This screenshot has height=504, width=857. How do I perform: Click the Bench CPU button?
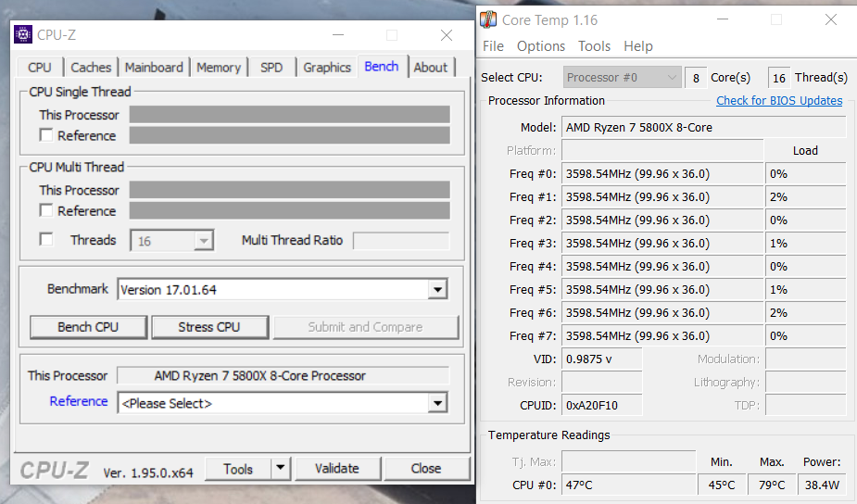pyautogui.click(x=88, y=327)
